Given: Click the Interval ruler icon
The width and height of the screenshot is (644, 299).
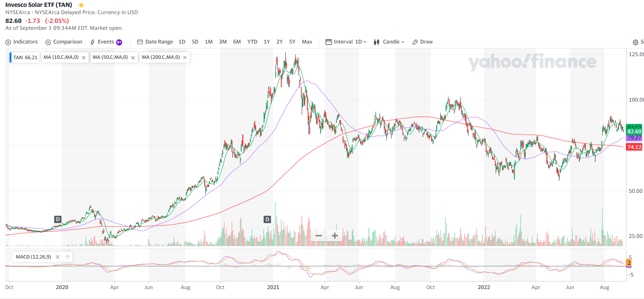Looking at the screenshot, I should pyautogui.click(x=328, y=42).
